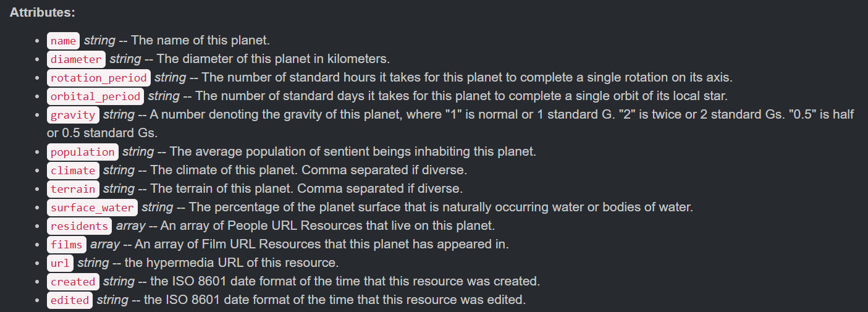The width and height of the screenshot is (868, 312).
Task: Click the "residents" attribute tag
Action: tap(79, 226)
